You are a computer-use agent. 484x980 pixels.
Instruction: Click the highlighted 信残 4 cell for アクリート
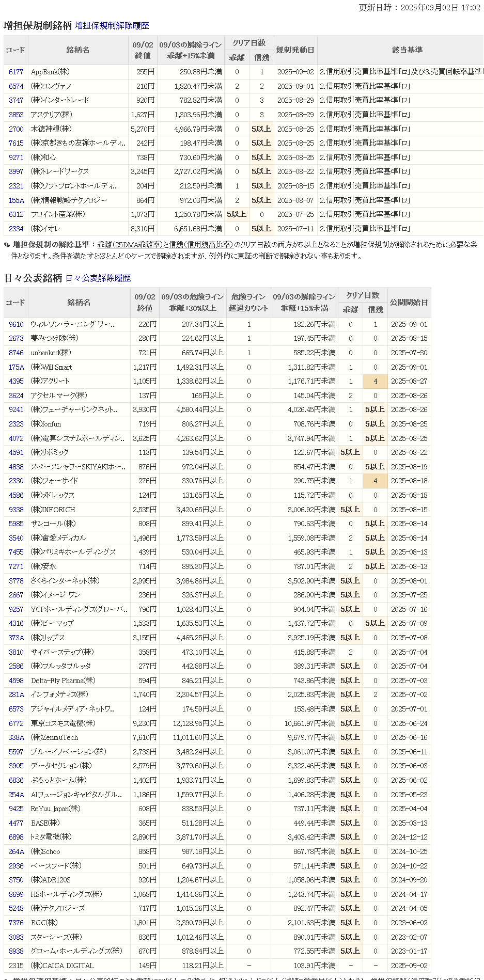[376, 382]
